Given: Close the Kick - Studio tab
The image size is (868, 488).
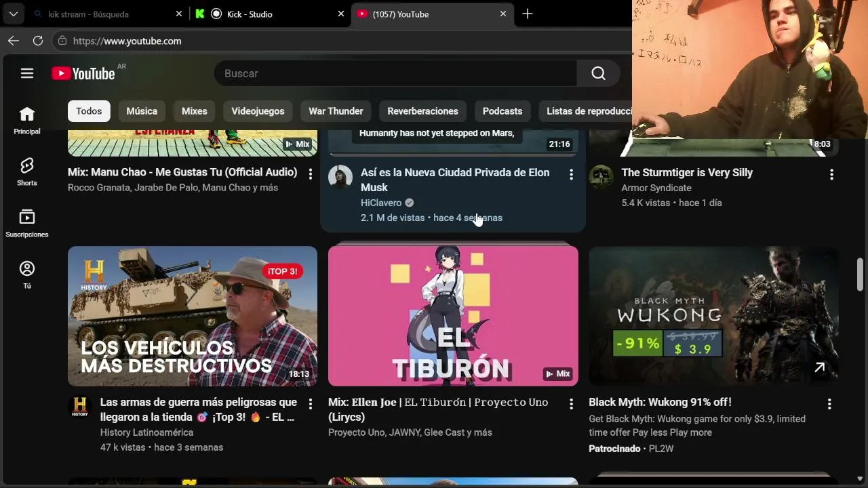Looking at the screenshot, I should pos(341,14).
